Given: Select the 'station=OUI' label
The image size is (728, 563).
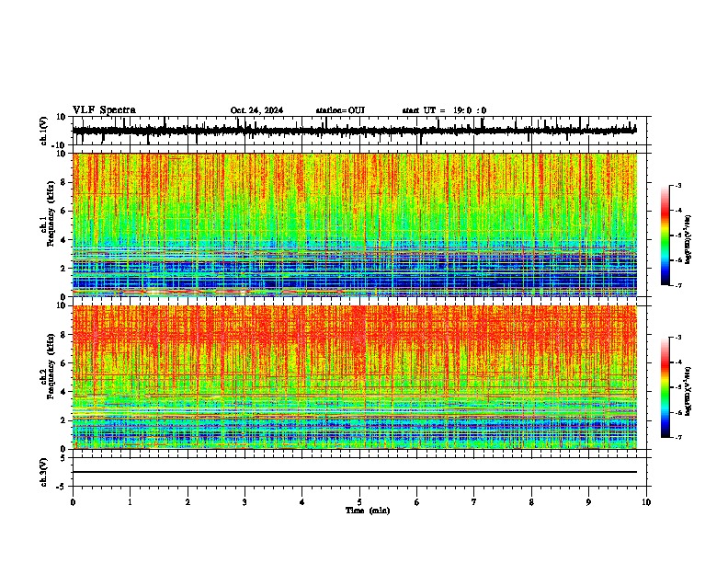Looking at the screenshot, I should [x=340, y=110].
